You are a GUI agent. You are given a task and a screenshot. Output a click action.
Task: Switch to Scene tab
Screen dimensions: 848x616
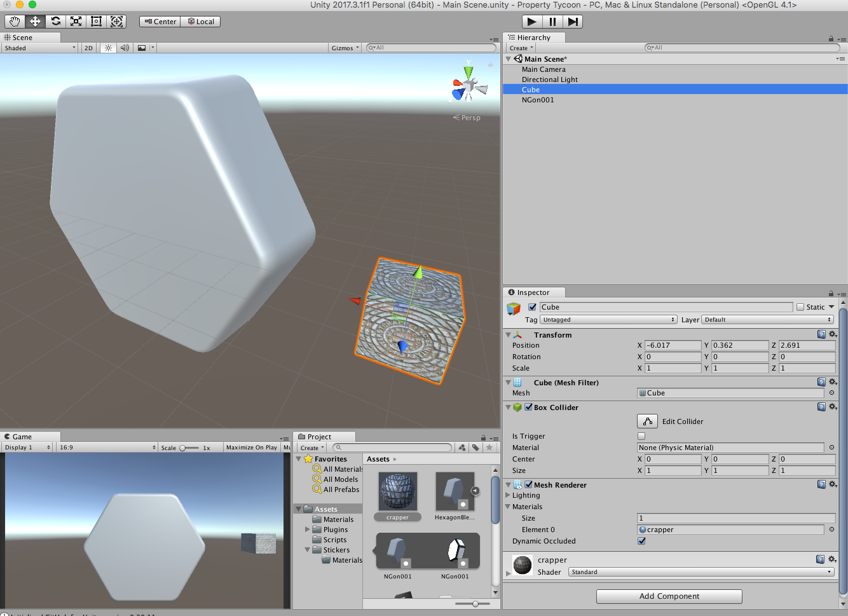31,38
